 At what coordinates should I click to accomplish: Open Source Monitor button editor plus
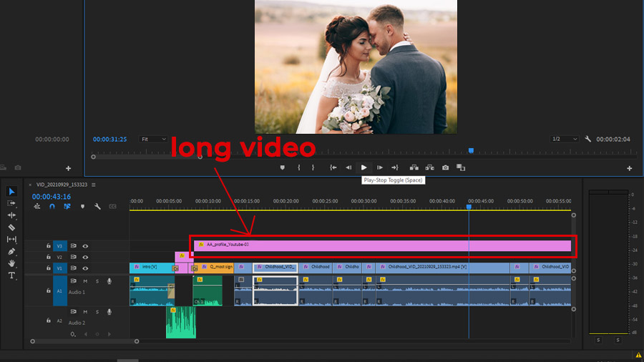(68, 168)
